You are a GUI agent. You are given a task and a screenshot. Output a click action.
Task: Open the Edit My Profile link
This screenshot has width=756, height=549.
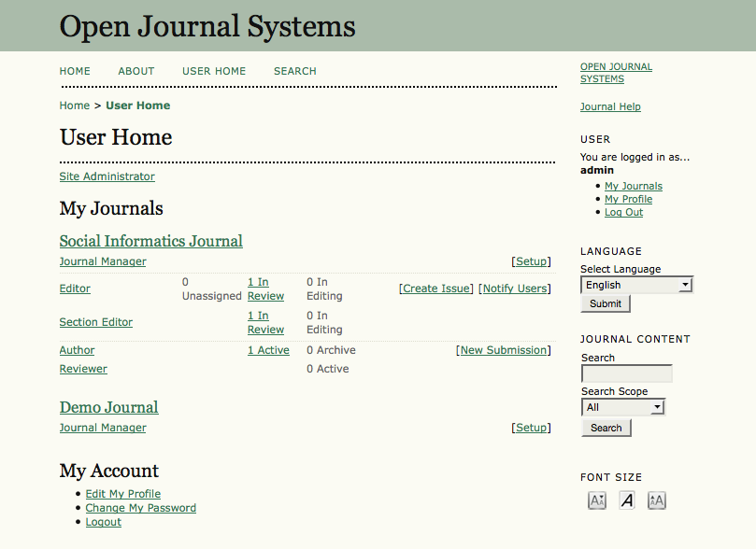coord(122,494)
